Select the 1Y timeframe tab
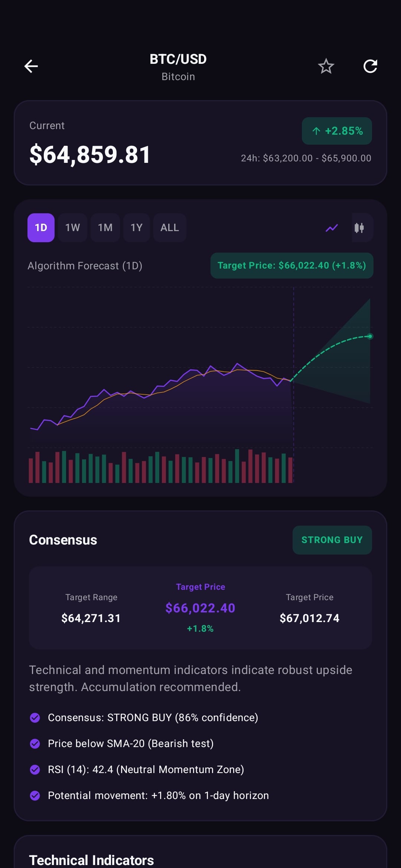 click(x=136, y=228)
